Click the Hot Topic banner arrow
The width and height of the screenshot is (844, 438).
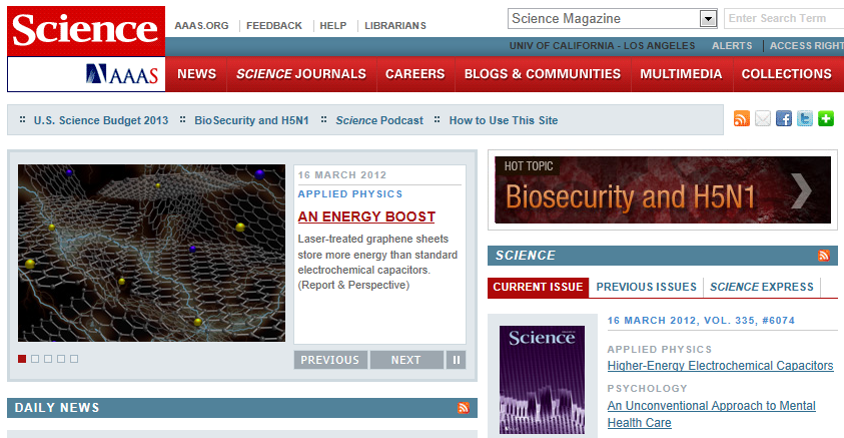pyautogui.click(x=801, y=190)
